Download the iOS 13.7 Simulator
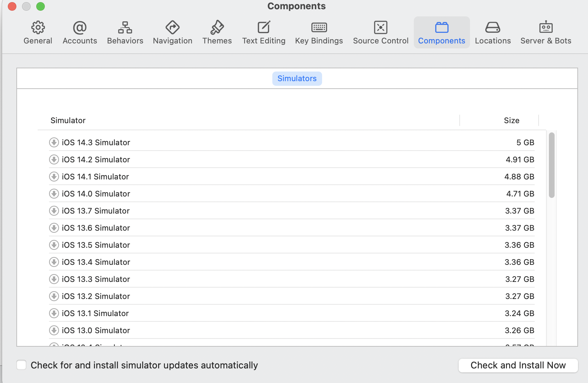 (x=54, y=211)
